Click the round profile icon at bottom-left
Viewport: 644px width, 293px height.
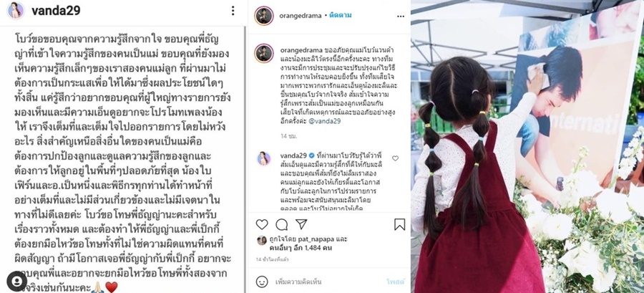click(x=17, y=281)
